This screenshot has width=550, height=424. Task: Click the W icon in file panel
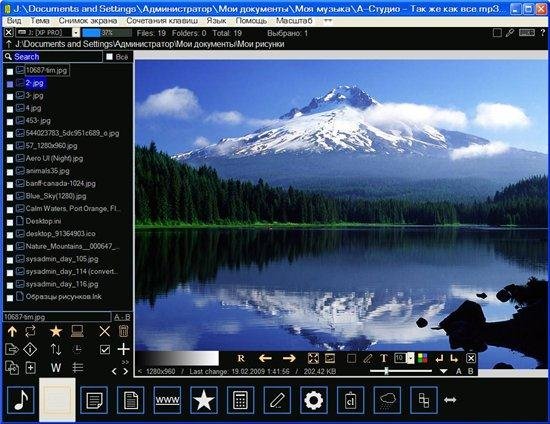[56, 368]
